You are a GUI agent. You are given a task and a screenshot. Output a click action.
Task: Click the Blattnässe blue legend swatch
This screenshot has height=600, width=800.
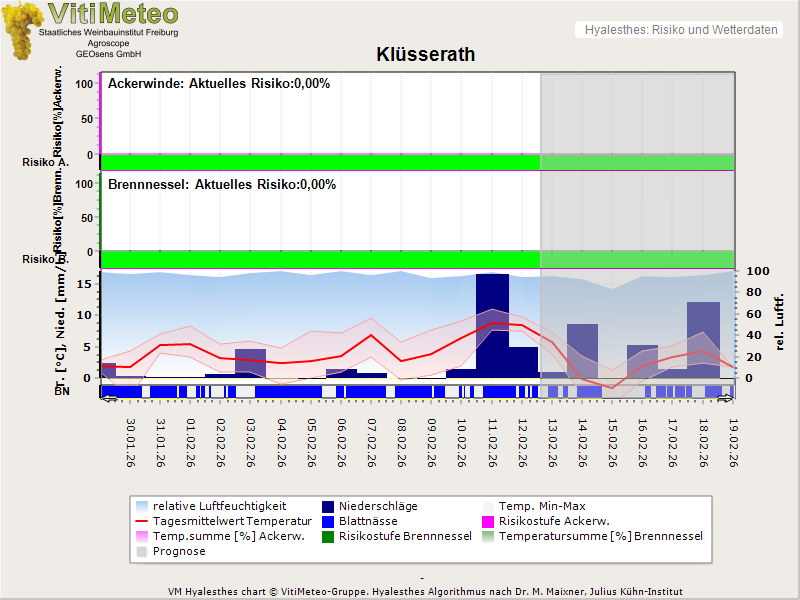point(328,521)
